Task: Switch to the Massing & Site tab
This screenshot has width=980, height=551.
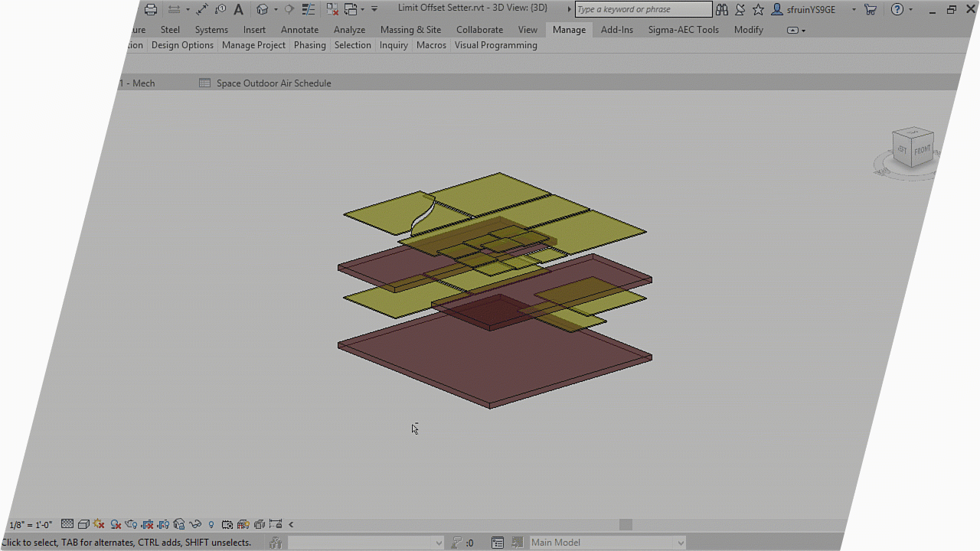Action: (x=410, y=30)
